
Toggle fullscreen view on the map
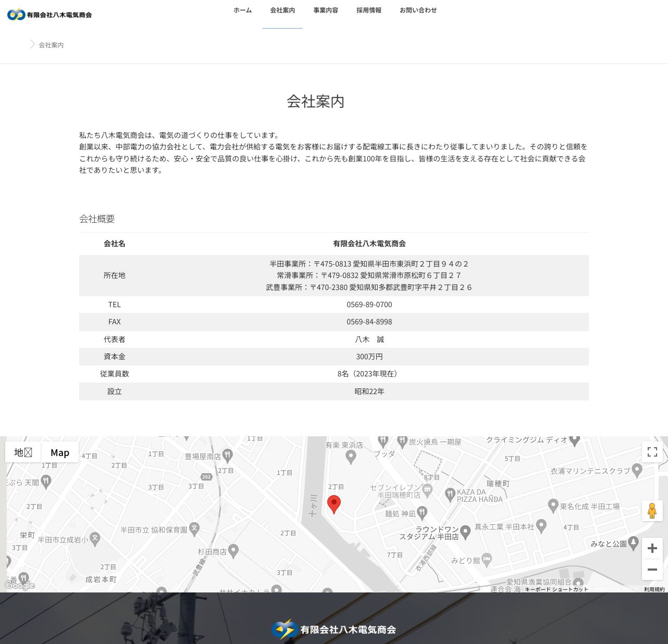point(652,452)
